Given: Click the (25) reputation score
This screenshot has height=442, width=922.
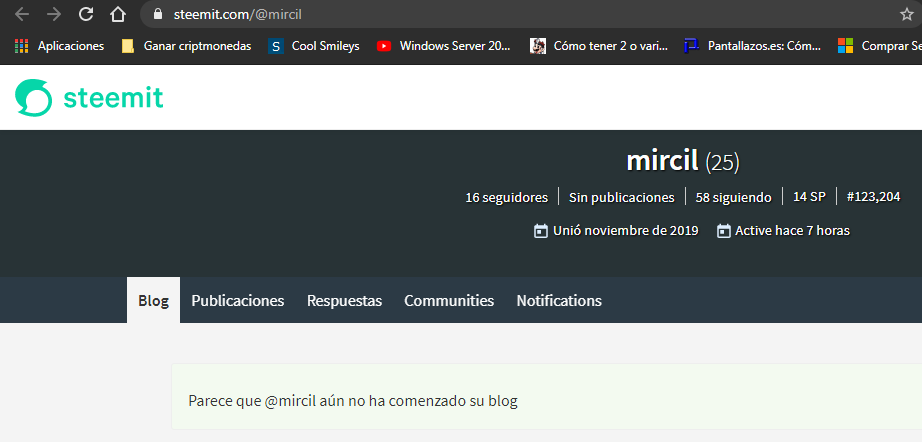Looking at the screenshot, I should [722, 162].
